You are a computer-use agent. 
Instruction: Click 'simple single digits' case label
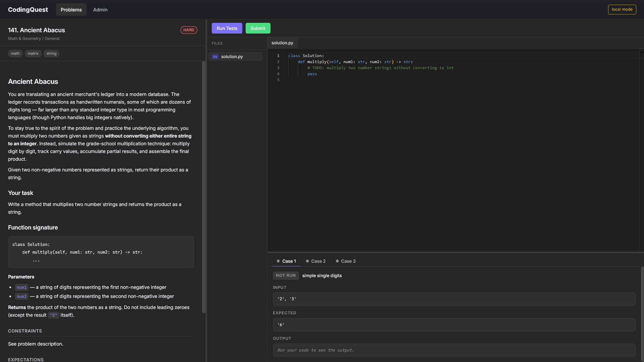[322, 275]
